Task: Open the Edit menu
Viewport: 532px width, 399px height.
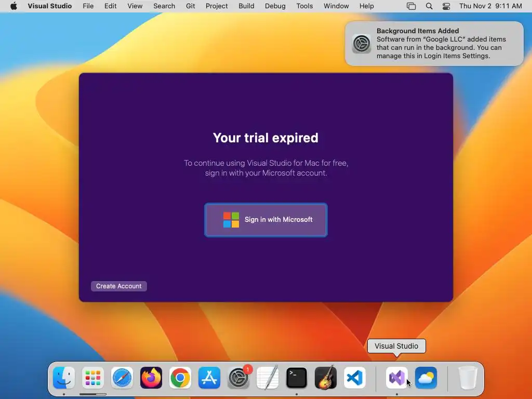Action: click(110, 6)
